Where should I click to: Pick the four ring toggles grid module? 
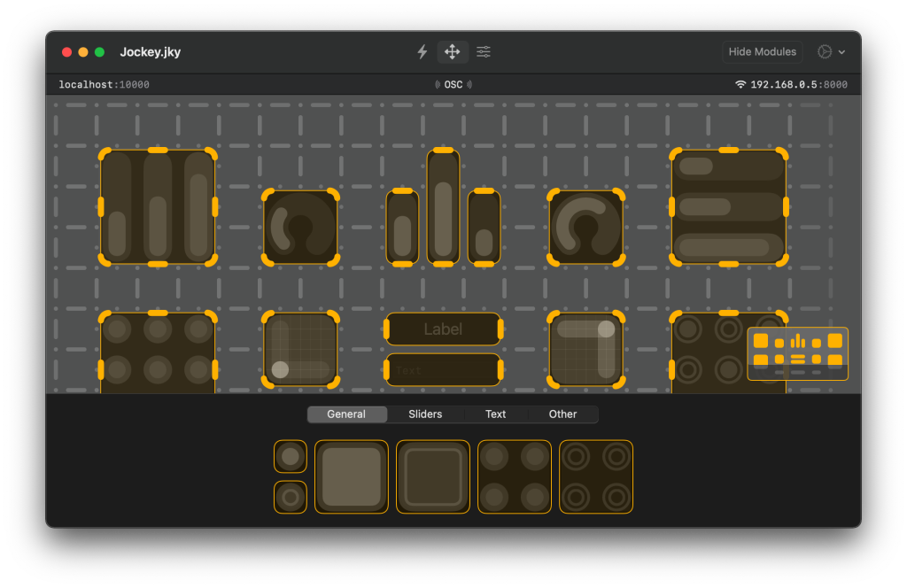[x=596, y=476]
